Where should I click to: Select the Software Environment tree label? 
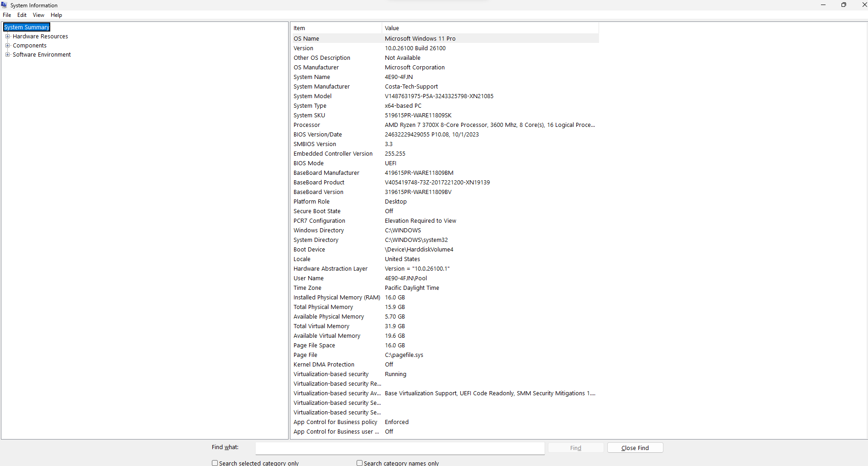(42, 55)
